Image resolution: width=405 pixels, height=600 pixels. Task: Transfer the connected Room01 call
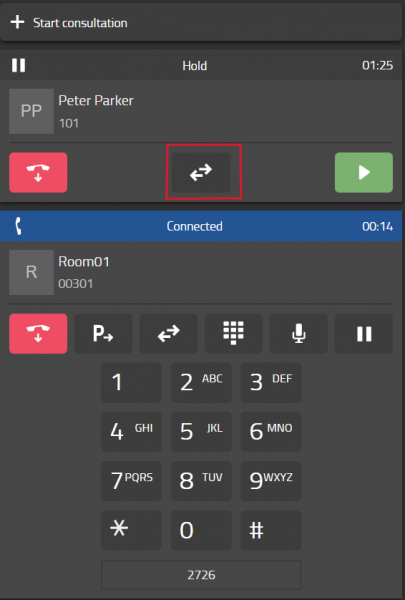(168, 334)
